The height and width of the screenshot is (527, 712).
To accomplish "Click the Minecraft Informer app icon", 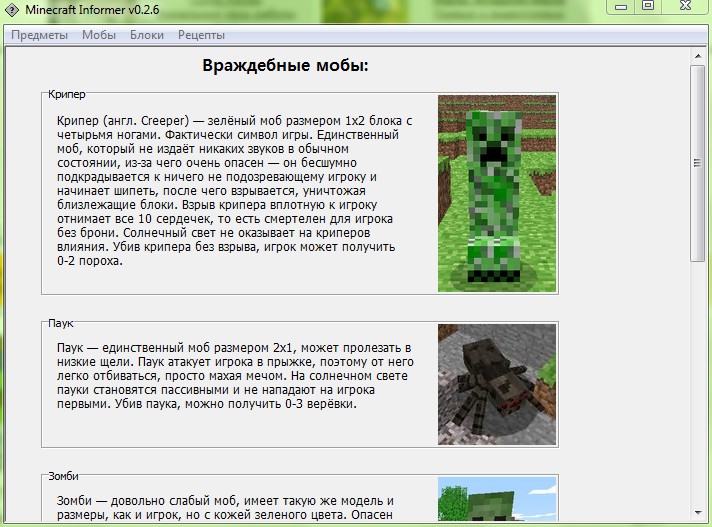I will [x=11, y=10].
